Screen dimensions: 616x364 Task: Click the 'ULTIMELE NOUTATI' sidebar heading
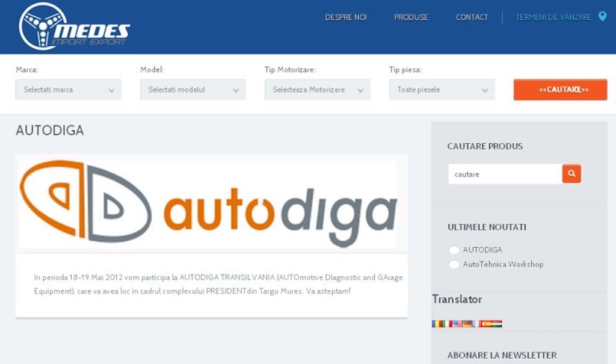click(487, 227)
